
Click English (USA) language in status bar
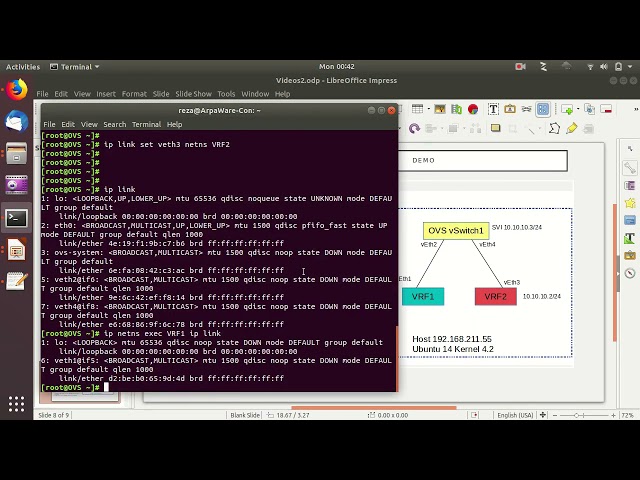pos(515,415)
